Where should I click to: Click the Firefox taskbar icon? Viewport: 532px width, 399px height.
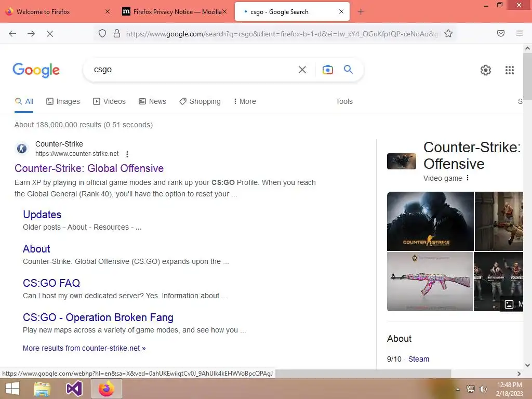(107, 389)
